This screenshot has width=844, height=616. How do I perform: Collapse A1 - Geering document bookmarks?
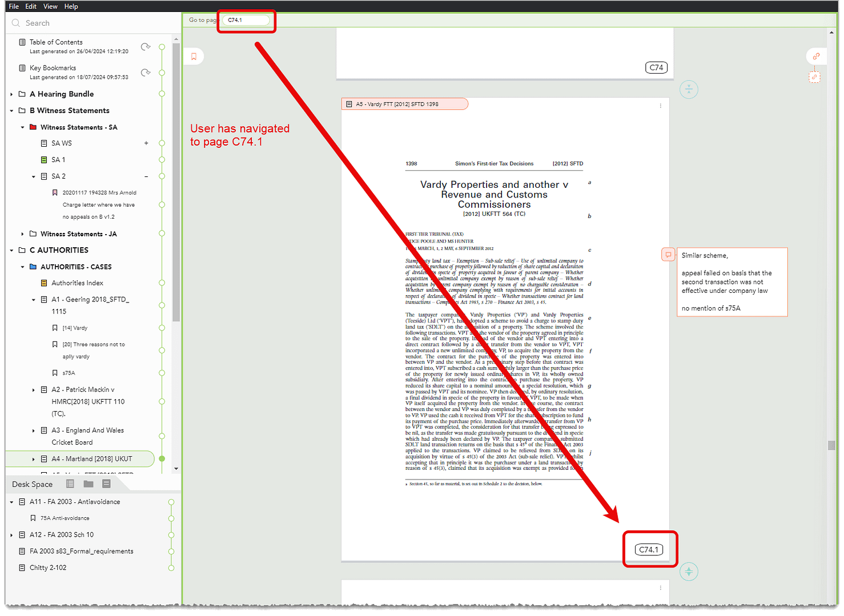33,300
